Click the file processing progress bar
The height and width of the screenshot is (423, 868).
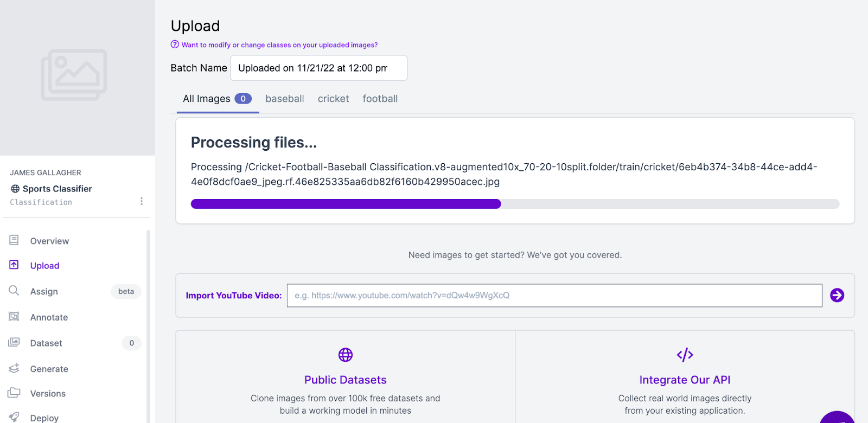click(x=514, y=204)
